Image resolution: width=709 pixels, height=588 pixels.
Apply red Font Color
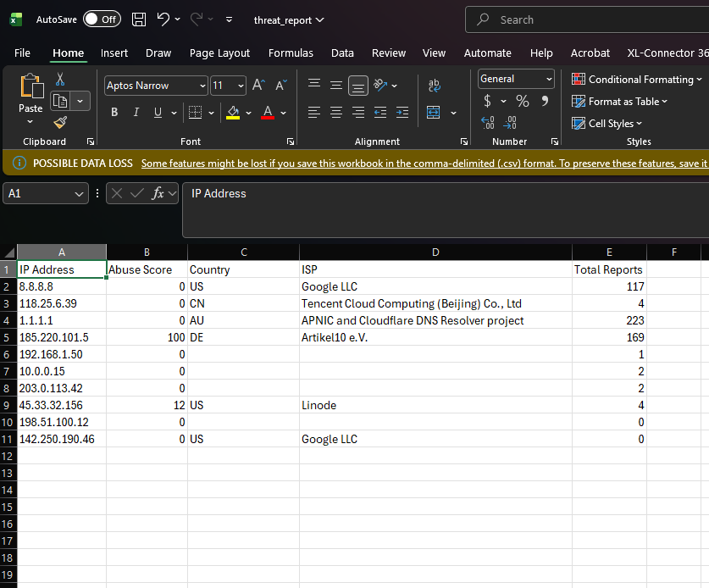[x=268, y=112]
